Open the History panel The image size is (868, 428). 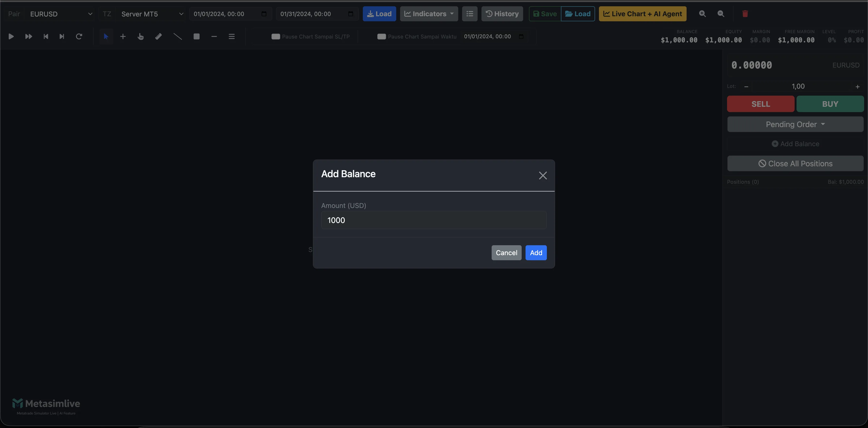(x=502, y=14)
